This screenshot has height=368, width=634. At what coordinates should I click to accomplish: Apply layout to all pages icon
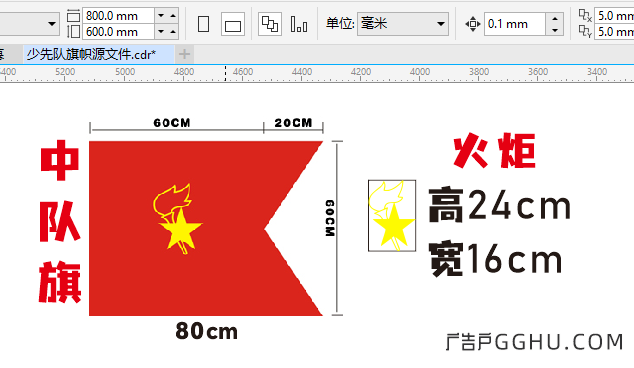[x=270, y=24]
